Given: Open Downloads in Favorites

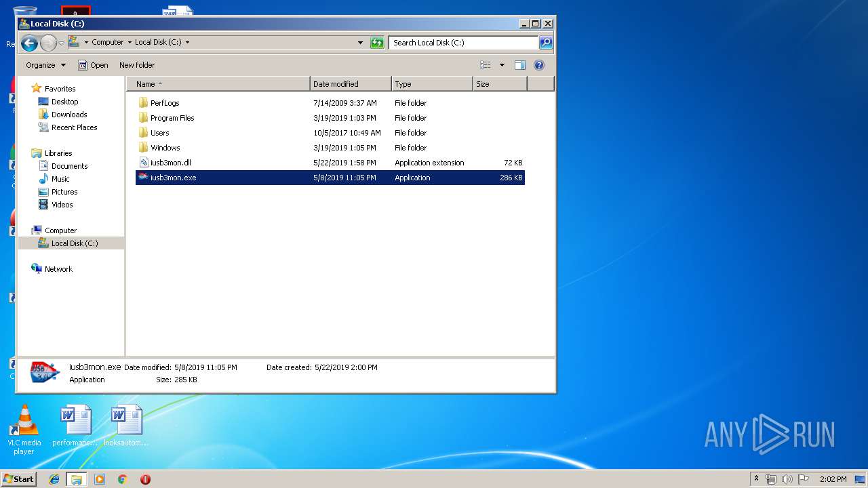Looking at the screenshot, I should [69, 115].
